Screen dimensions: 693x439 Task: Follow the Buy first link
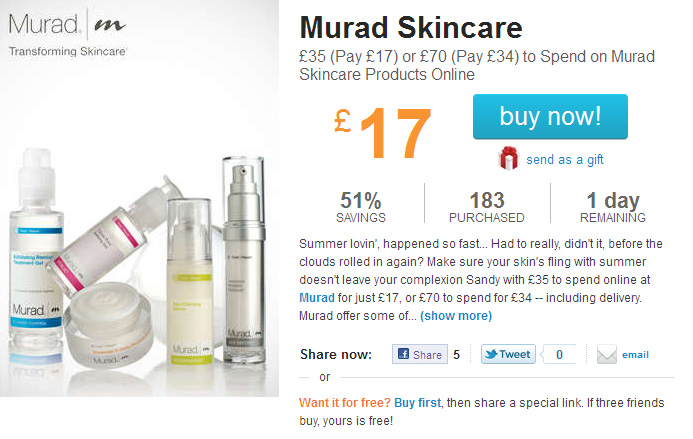coord(417,403)
